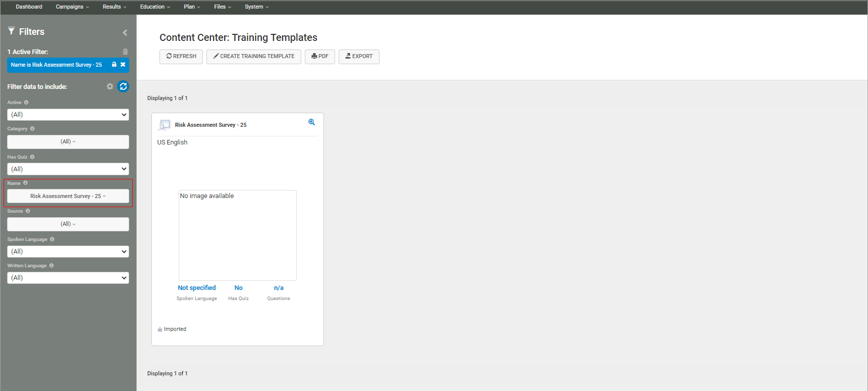Click the Risk Assessment Survey - 25 title
The image size is (868, 391).
211,125
